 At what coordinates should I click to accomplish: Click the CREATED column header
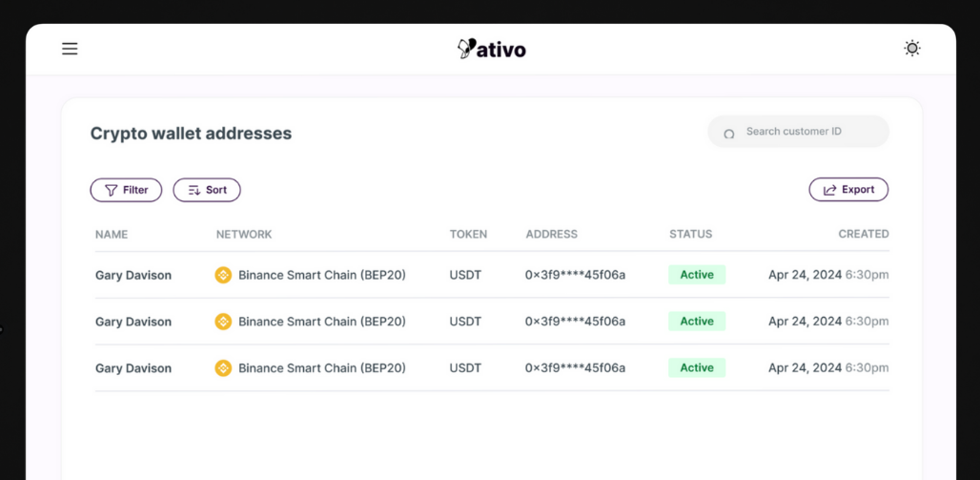point(863,234)
